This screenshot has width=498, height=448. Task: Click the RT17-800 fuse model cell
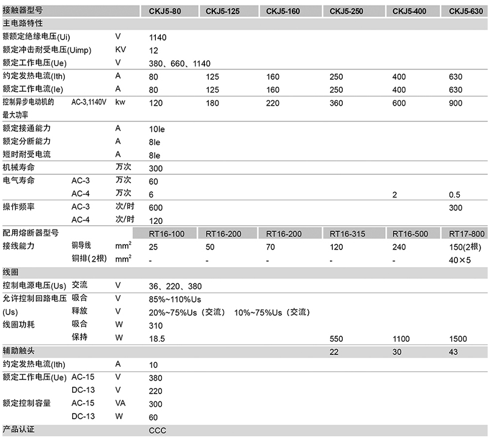[466, 234]
